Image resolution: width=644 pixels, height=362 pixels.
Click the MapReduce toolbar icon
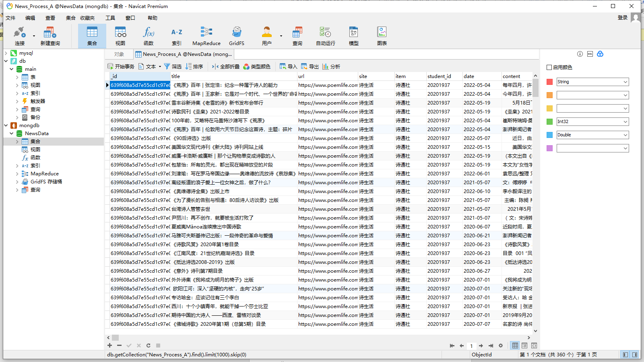pyautogui.click(x=206, y=36)
